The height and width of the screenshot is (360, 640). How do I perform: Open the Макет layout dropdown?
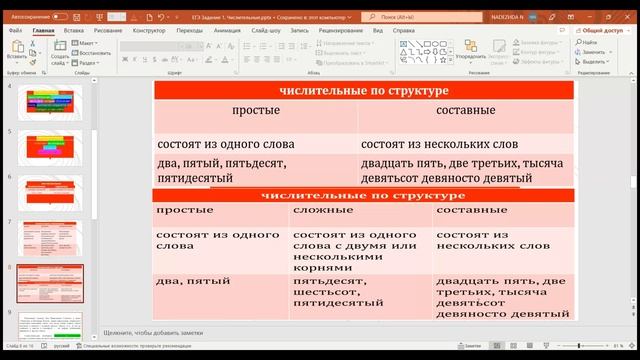click(x=84, y=43)
